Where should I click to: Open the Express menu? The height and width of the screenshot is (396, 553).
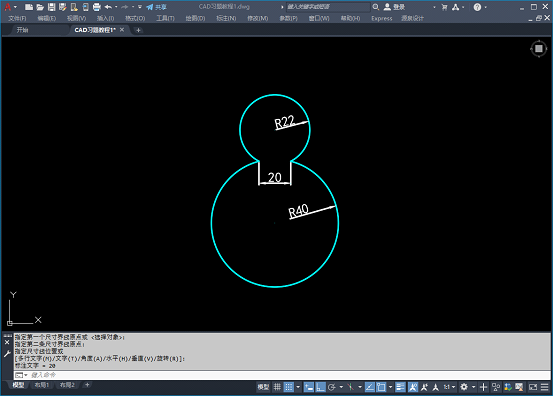tap(382, 18)
